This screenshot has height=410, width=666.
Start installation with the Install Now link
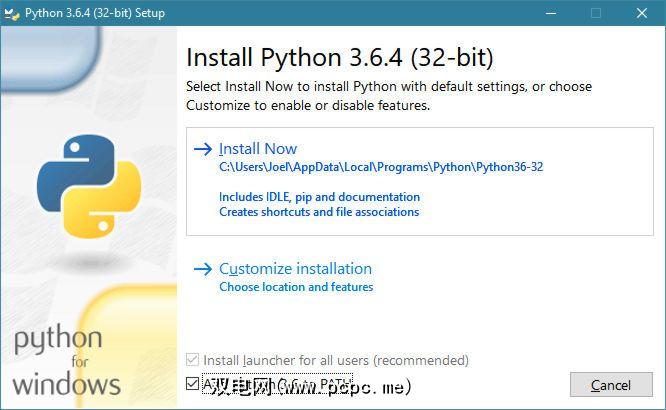(x=258, y=149)
